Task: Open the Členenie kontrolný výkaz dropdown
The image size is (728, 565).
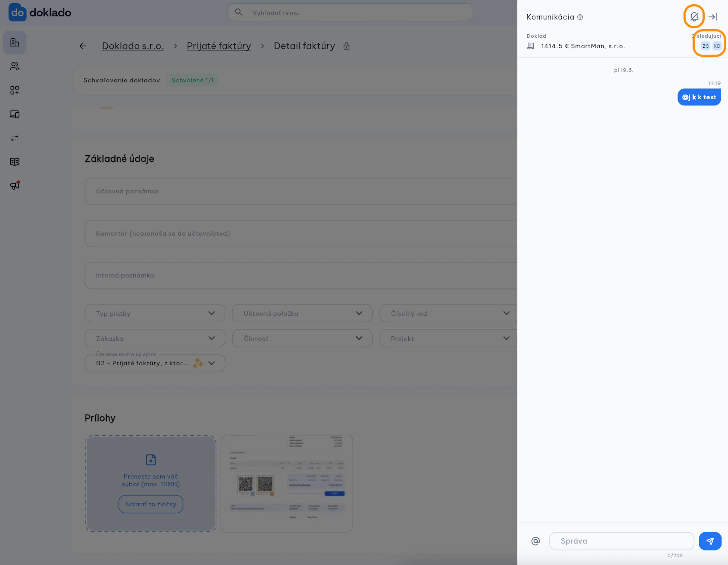Action: [x=155, y=363]
